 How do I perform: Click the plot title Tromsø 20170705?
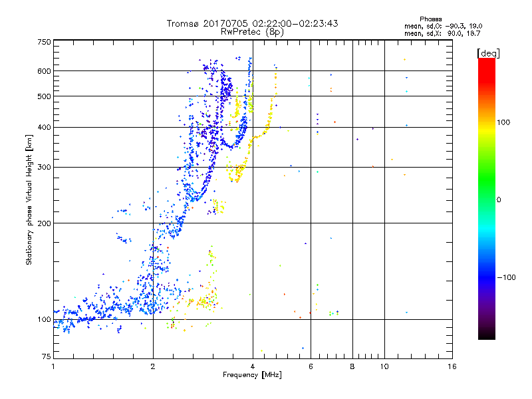point(252,23)
